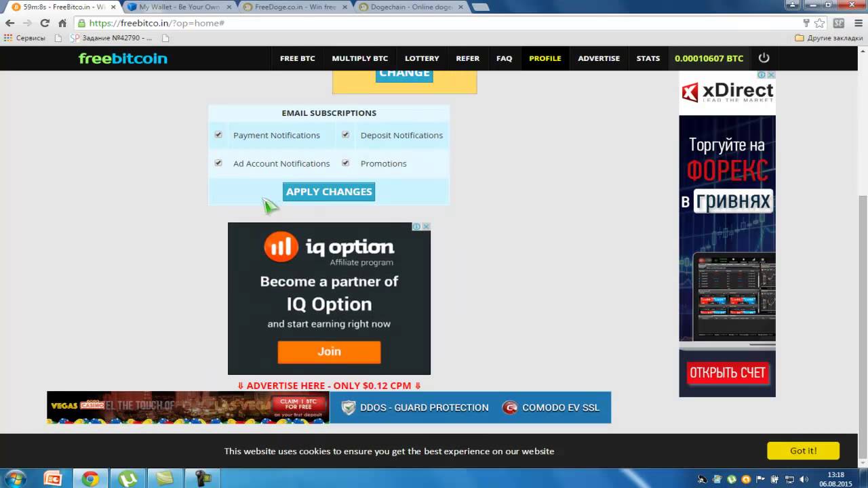The width and height of the screenshot is (868, 488).
Task: Open the STATS page
Action: point(648,58)
